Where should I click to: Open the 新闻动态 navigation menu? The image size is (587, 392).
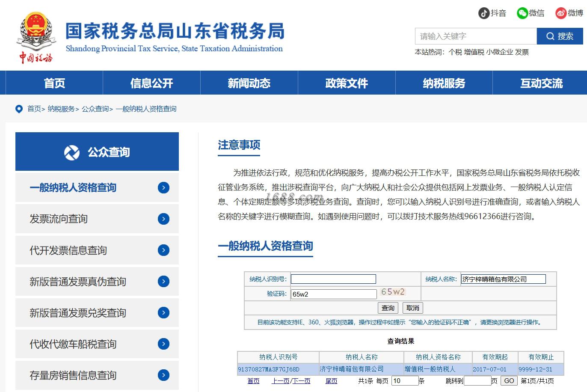[249, 83]
